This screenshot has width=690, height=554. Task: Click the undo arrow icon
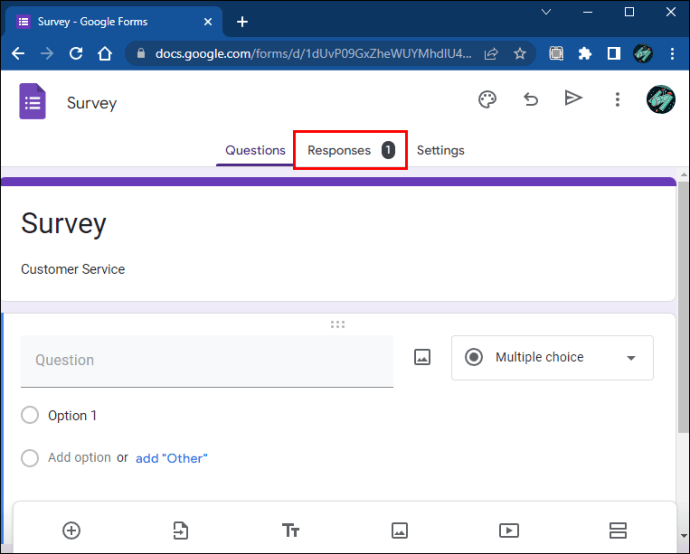point(531,99)
